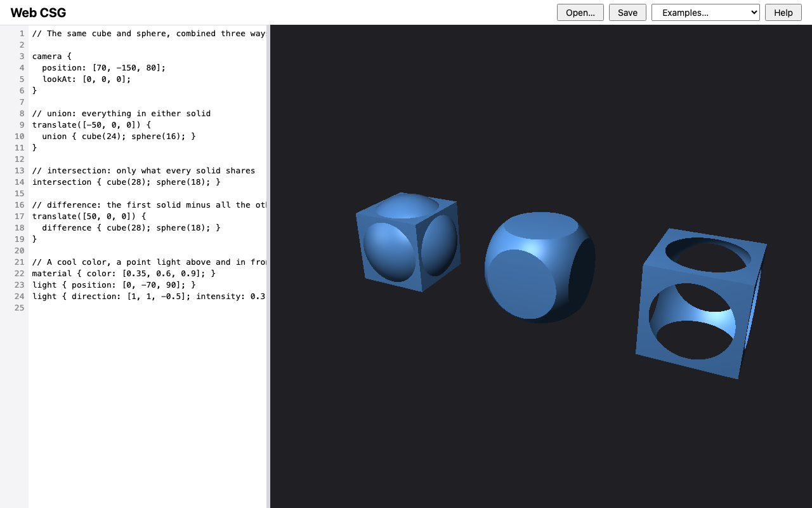
Task: Click the '// difference: the first solid' comment
Action: (x=149, y=205)
